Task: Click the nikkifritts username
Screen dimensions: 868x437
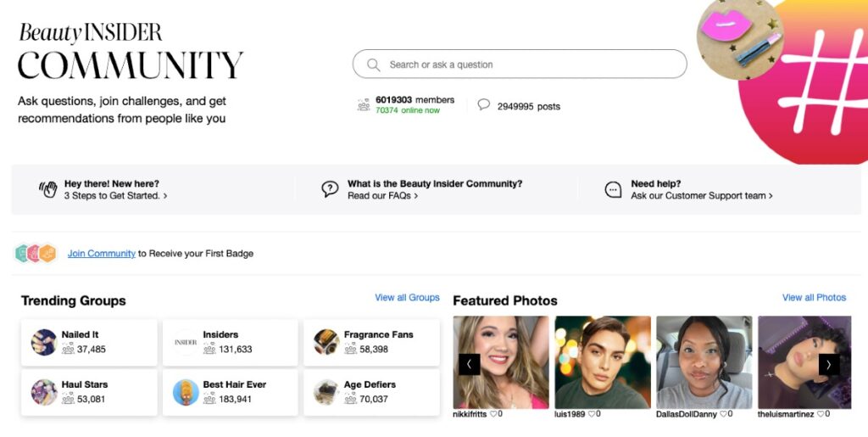Action: (x=470, y=414)
